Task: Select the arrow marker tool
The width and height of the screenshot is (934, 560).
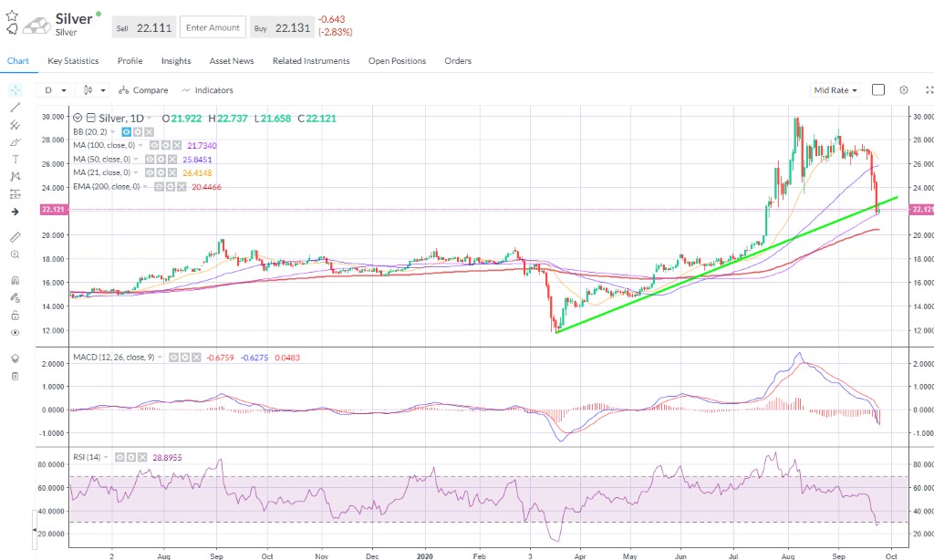Action: pyautogui.click(x=15, y=212)
